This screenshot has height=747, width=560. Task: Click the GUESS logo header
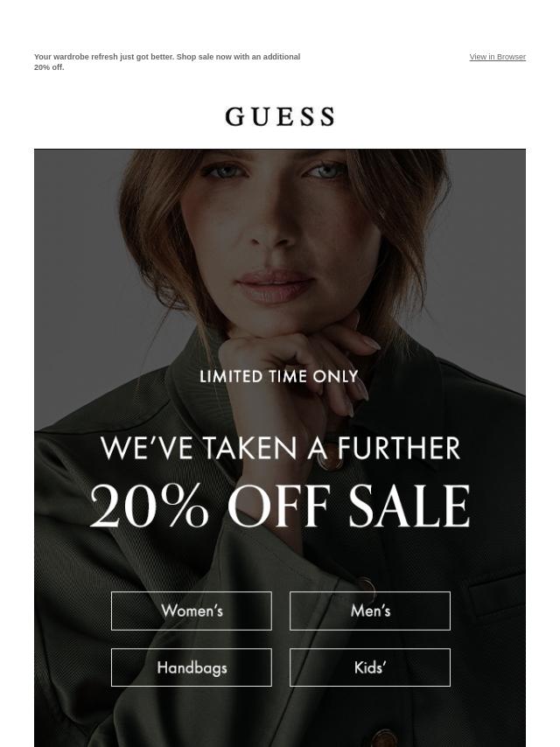pyautogui.click(x=280, y=116)
